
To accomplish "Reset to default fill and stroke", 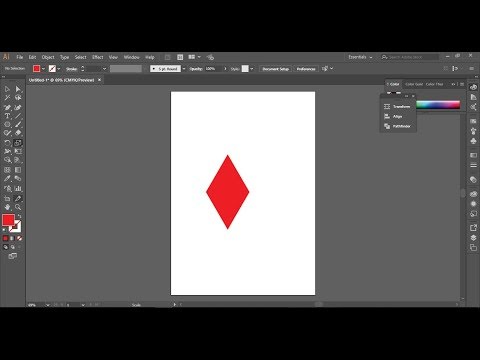I will [4, 230].
